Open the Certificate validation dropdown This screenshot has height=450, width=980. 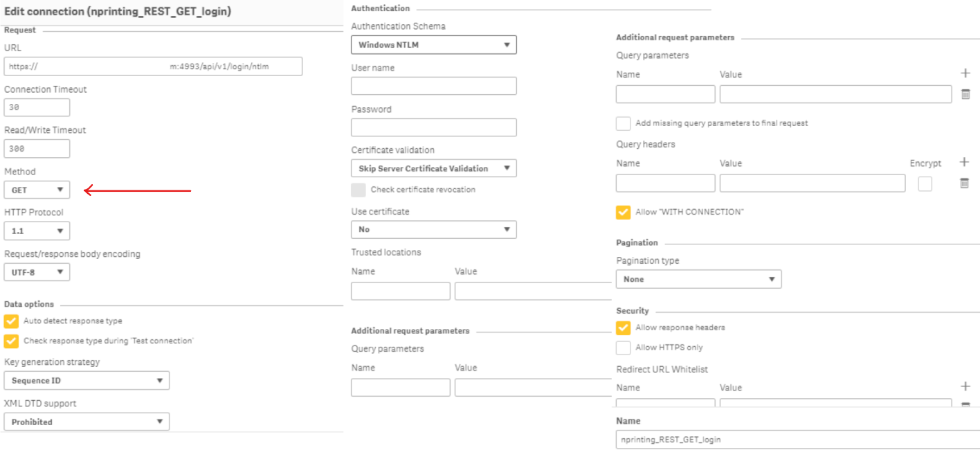(434, 168)
